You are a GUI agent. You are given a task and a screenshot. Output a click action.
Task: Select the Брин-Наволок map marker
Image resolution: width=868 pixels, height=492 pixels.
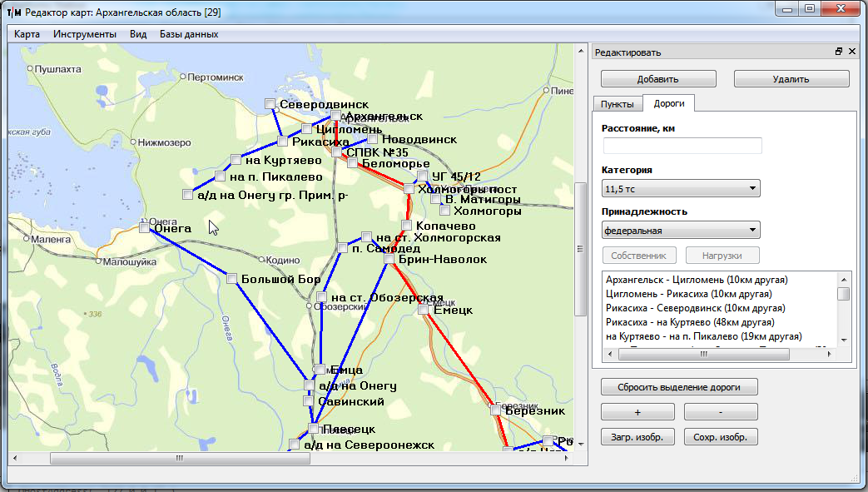(x=389, y=259)
